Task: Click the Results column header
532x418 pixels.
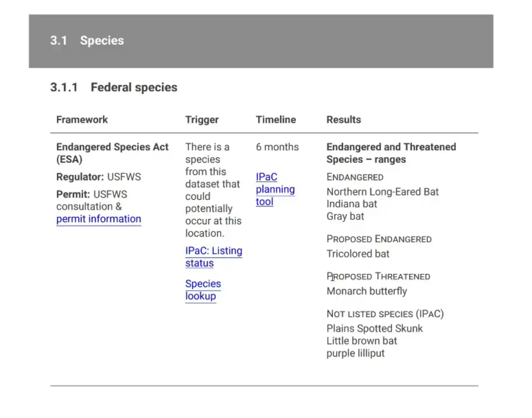Action: 343,120
